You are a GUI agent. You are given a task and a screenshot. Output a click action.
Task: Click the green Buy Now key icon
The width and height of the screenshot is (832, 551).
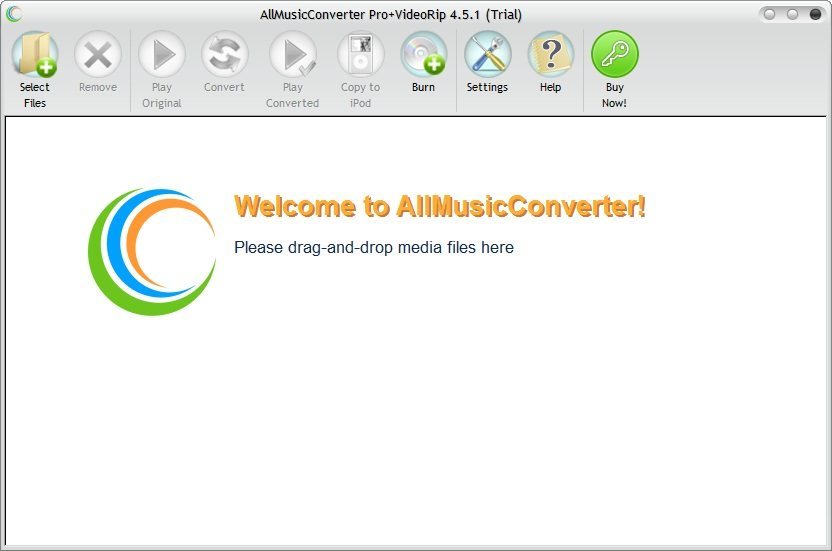[614, 54]
